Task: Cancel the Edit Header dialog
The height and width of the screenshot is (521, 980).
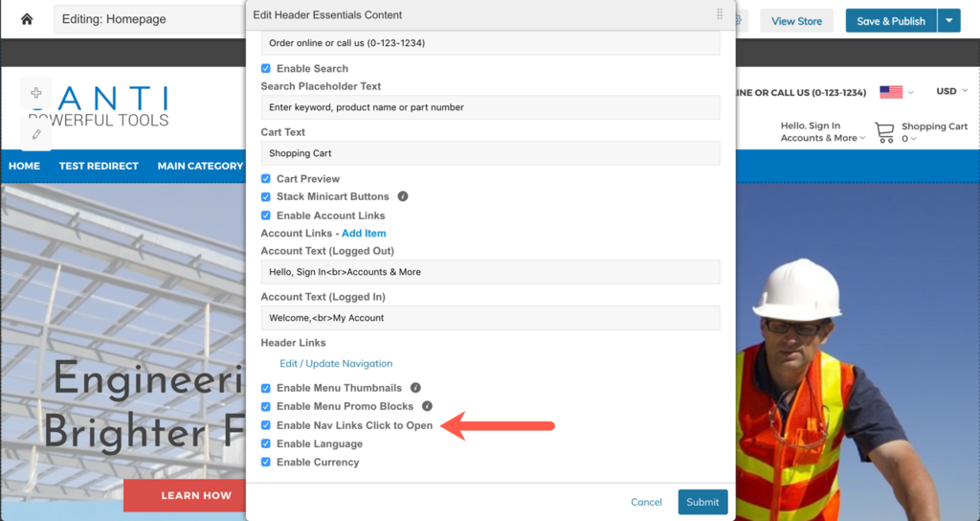Action: [646, 502]
